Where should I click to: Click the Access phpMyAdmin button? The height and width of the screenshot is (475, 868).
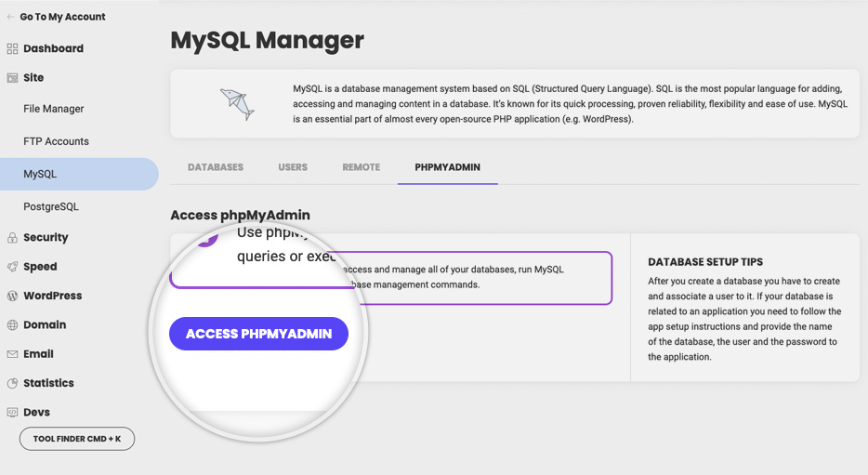[x=258, y=334]
